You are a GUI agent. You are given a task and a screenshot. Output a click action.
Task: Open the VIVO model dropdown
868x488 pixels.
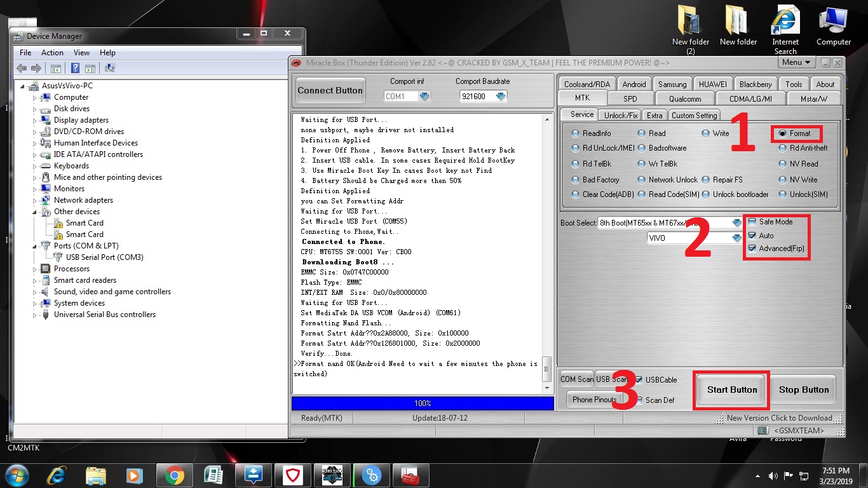click(x=737, y=238)
